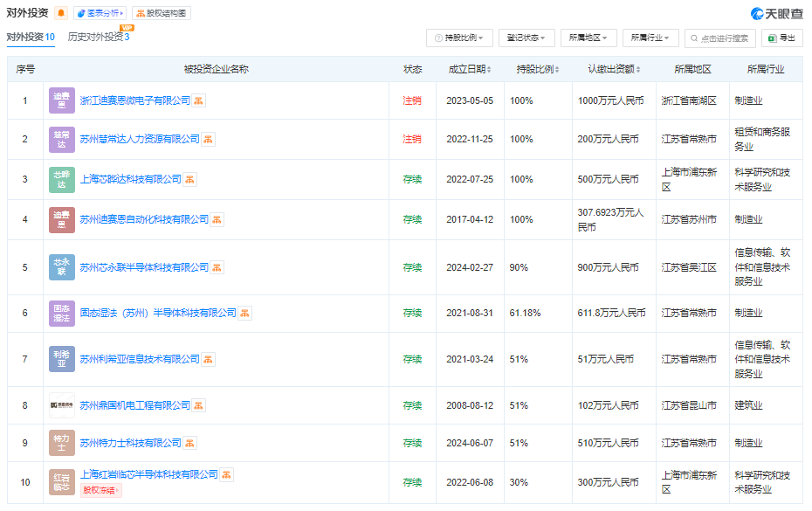This screenshot has width=812, height=511.
Task: Sort the table by 成立日期 column
Action: (x=470, y=69)
